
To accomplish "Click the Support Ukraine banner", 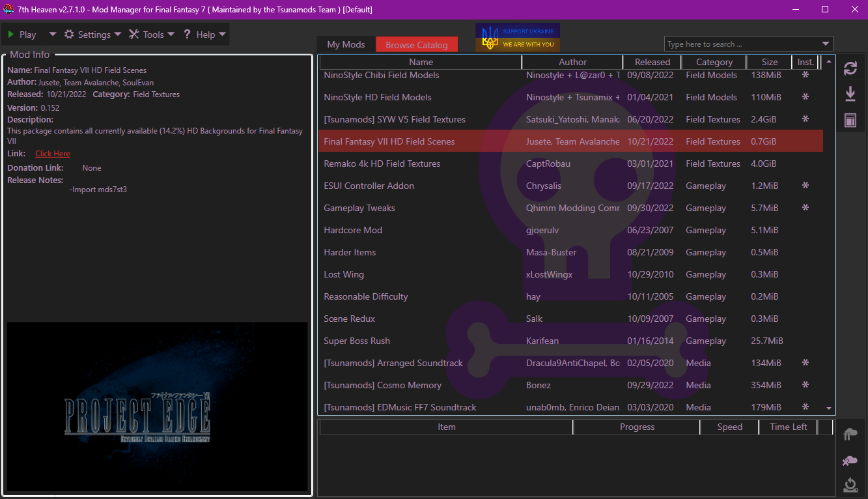I will click(x=518, y=38).
